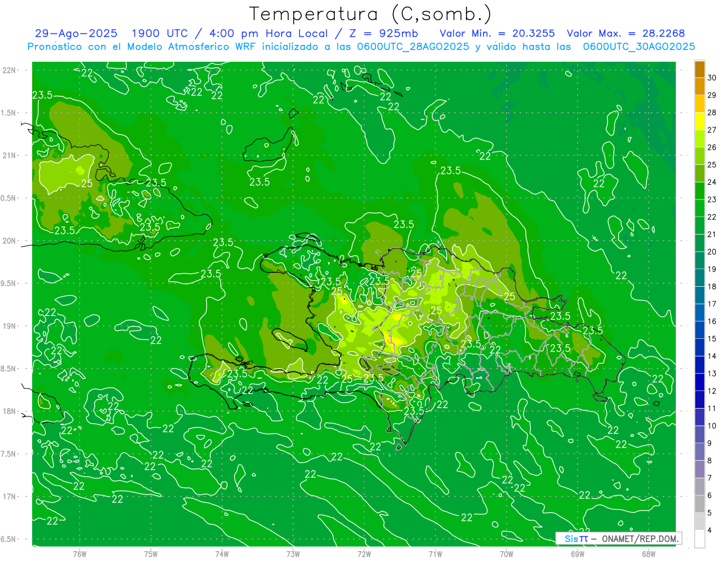This screenshot has height=562, width=728.
Task: Click color scale label '14'
Action: pos(712,356)
